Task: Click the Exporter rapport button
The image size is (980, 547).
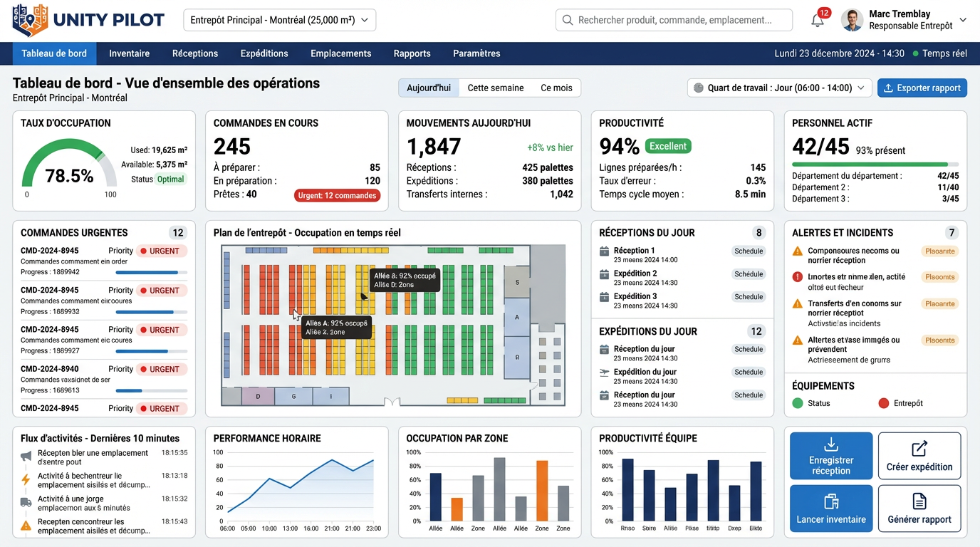Action: 922,88
